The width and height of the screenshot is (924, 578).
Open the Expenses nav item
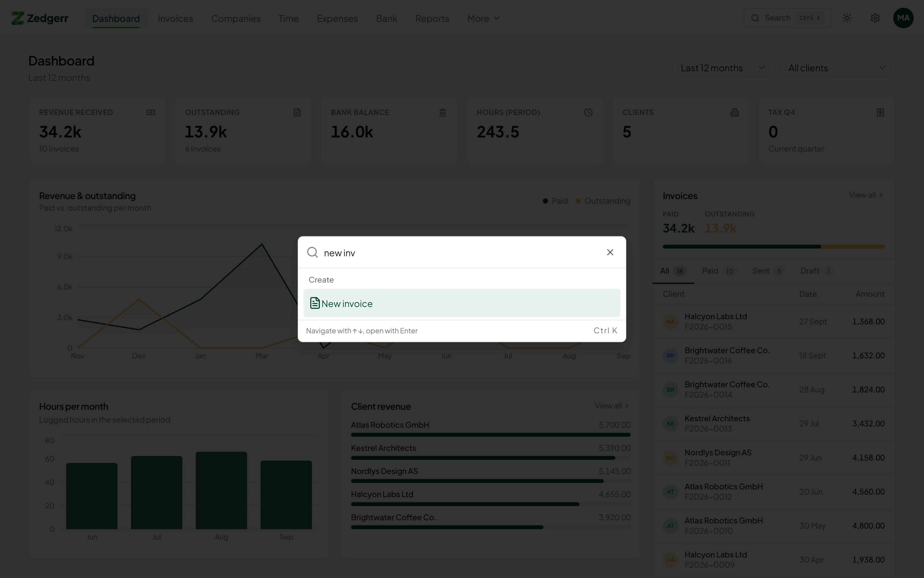point(337,18)
